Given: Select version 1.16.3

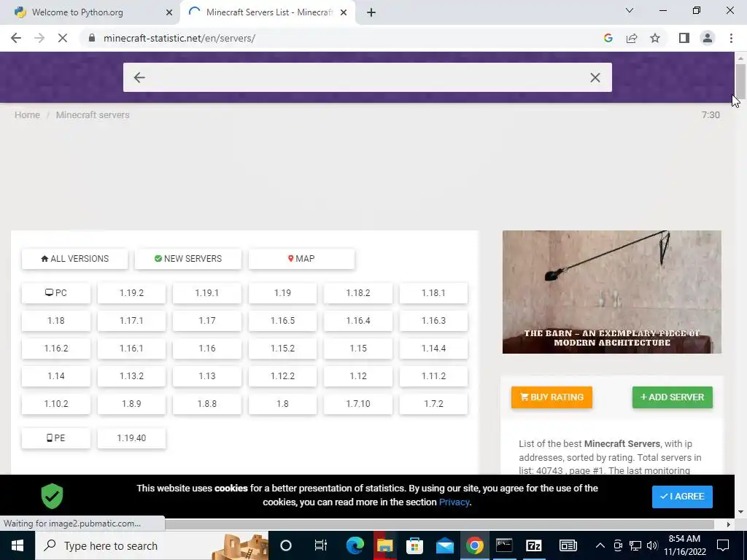Looking at the screenshot, I should tap(433, 321).
